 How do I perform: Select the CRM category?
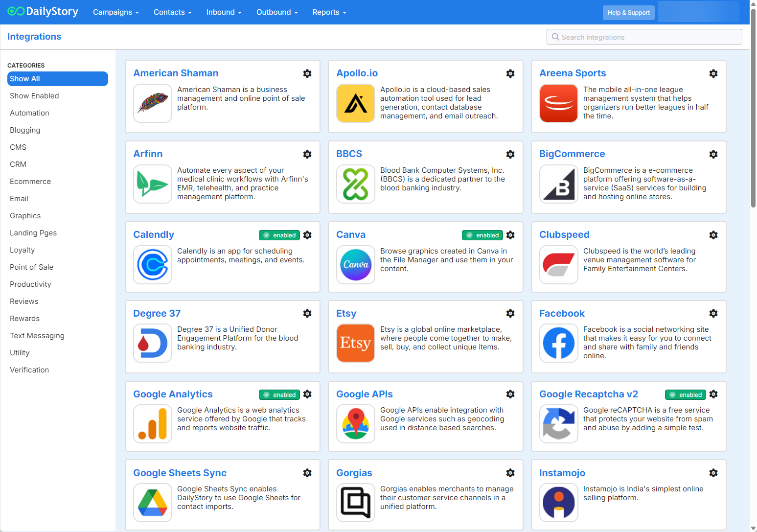(x=58, y=164)
